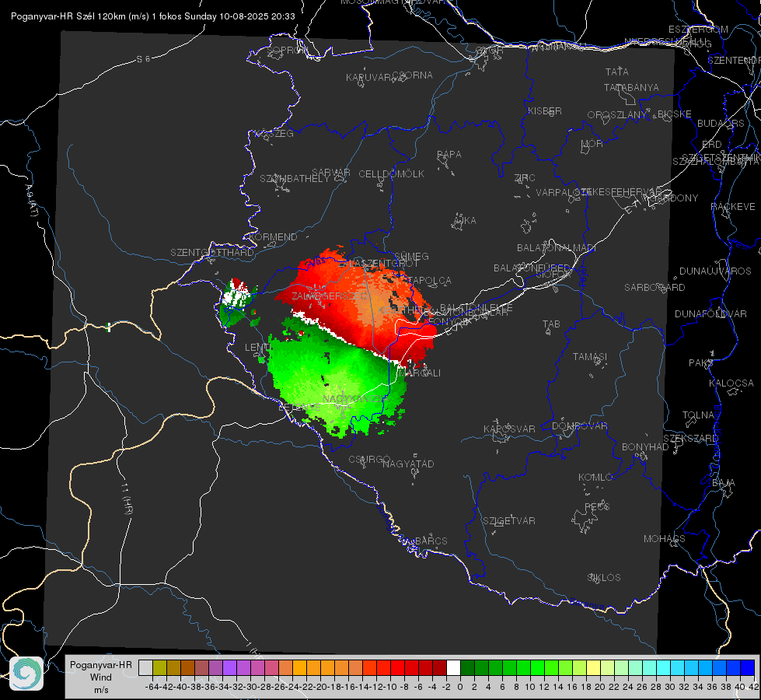Click the SÁRBOGÁRD city label

tap(655, 288)
